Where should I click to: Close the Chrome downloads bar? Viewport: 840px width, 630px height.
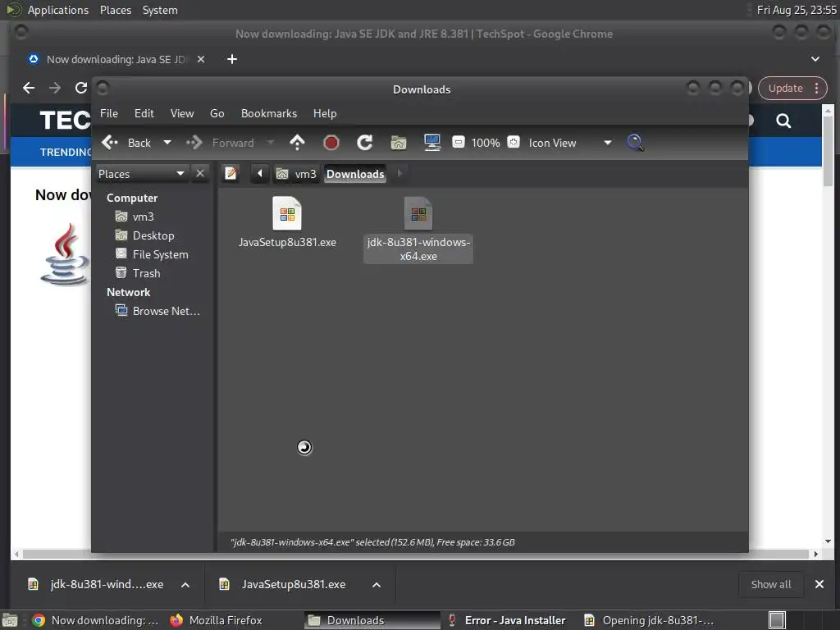[x=819, y=584]
